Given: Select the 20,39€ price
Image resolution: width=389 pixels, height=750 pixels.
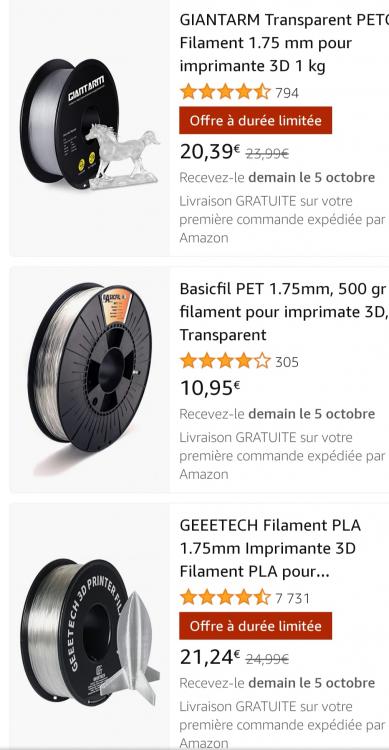Looking at the screenshot, I should 210,152.
